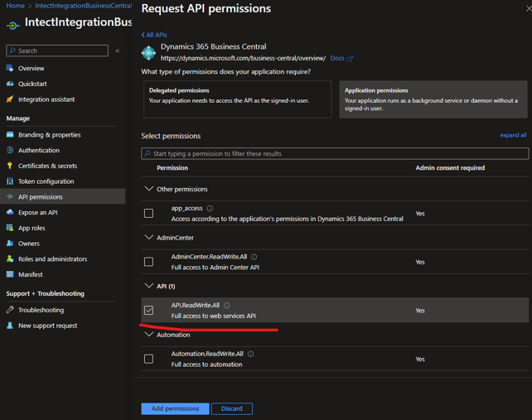This screenshot has width=532, height=420.
Task: Click the permission filter search box
Action: click(335, 154)
